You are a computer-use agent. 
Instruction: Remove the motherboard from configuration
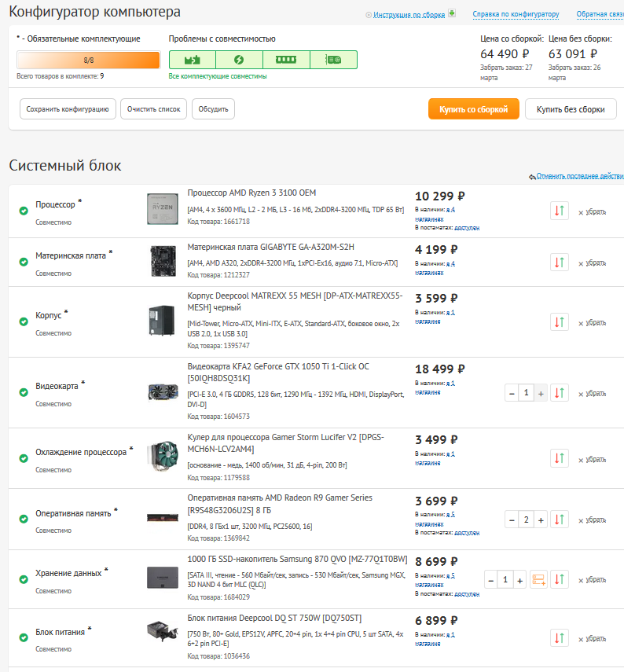tap(592, 263)
